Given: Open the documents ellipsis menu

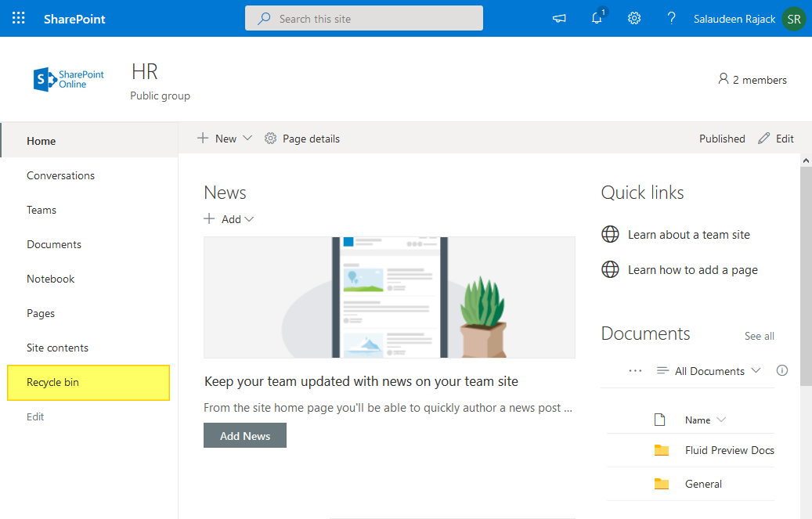Looking at the screenshot, I should click(635, 370).
